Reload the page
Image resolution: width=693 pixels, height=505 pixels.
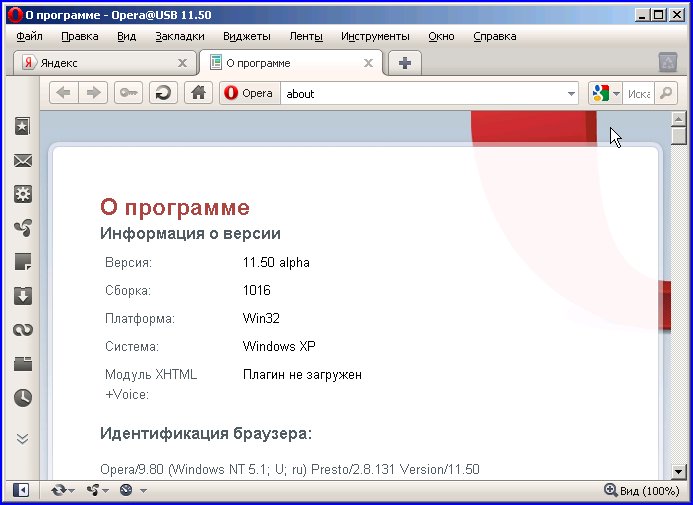pos(163,93)
